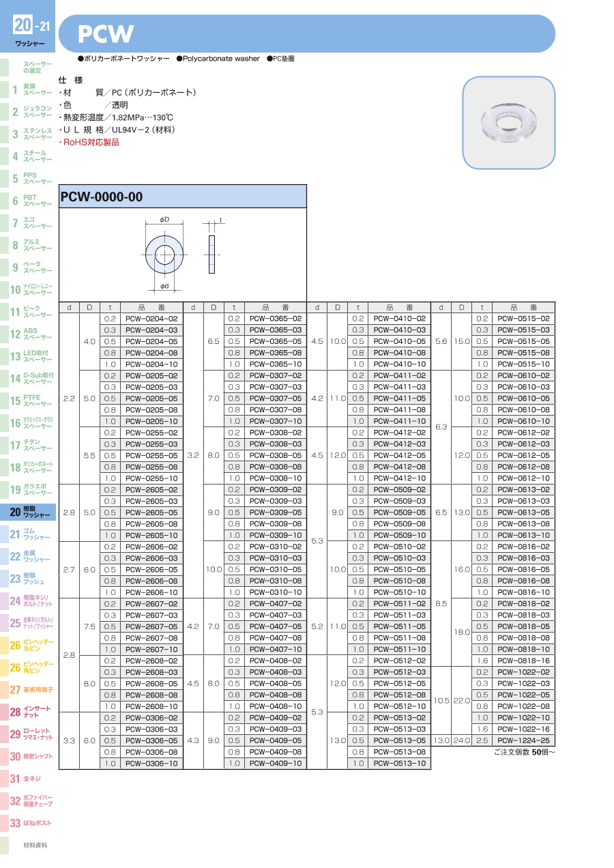The height and width of the screenshot is (868, 614).
Task: Select the 28 インサートナット side tab
Action: [x=27, y=712]
